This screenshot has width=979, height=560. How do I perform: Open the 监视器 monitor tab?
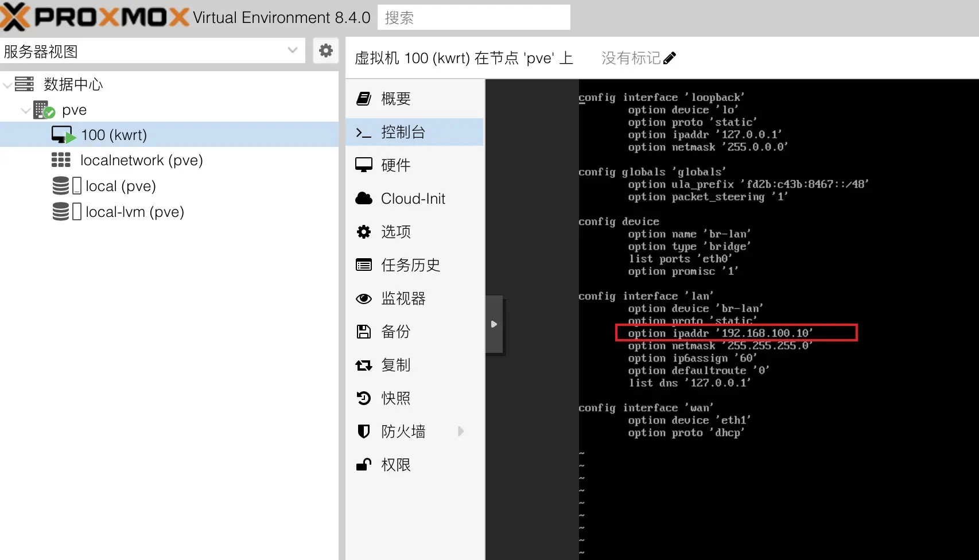pyautogui.click(x=414, y=298)
